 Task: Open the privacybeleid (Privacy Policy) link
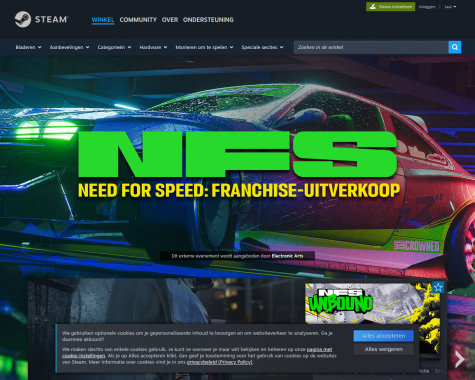point(219,362)
